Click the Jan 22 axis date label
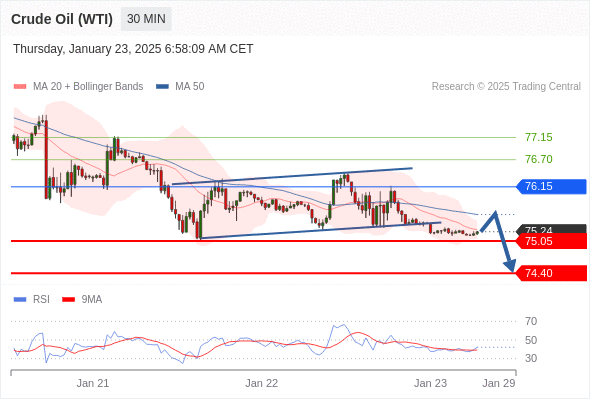This screenshot has width=590, height=400. tap(262, 383)
